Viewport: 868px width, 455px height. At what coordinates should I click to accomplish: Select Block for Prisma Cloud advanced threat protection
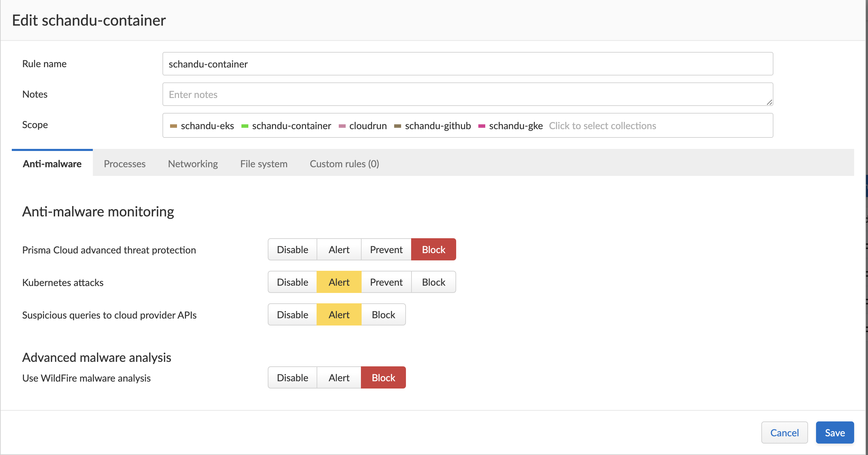click(434, 250)
